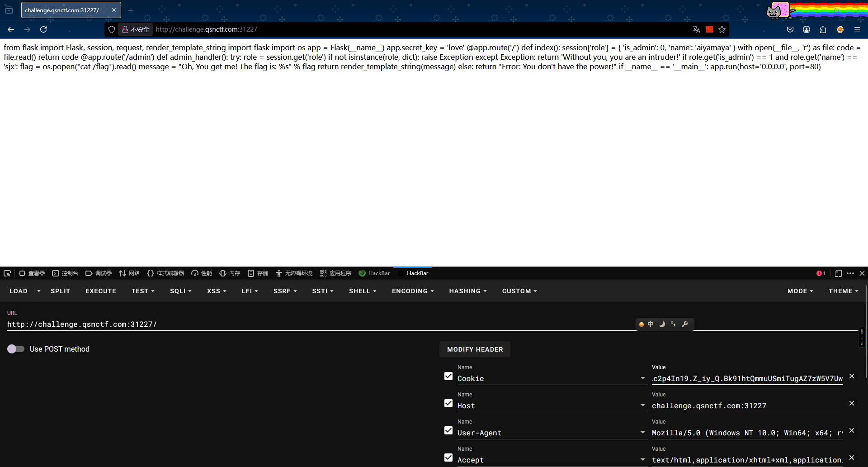This screenshot has width=868, height=467.
Task: Open the ENCODING dropdown menu
Action: point(413,291)
